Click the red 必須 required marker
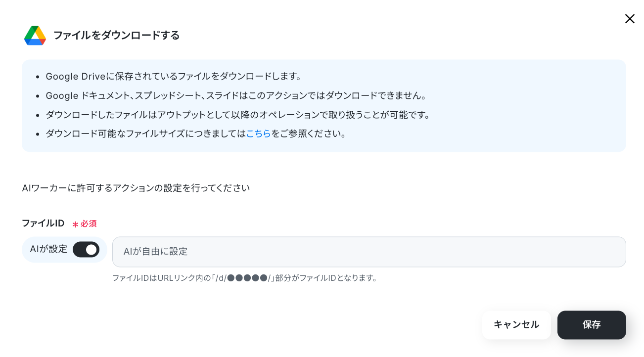Image resolution: width=644 pixels, height=357 pixels. tap(89, 223)
